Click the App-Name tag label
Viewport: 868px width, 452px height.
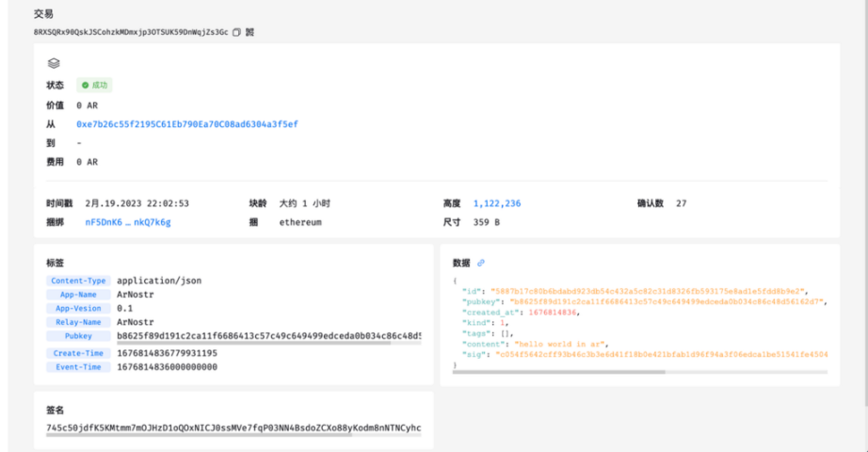78,295
